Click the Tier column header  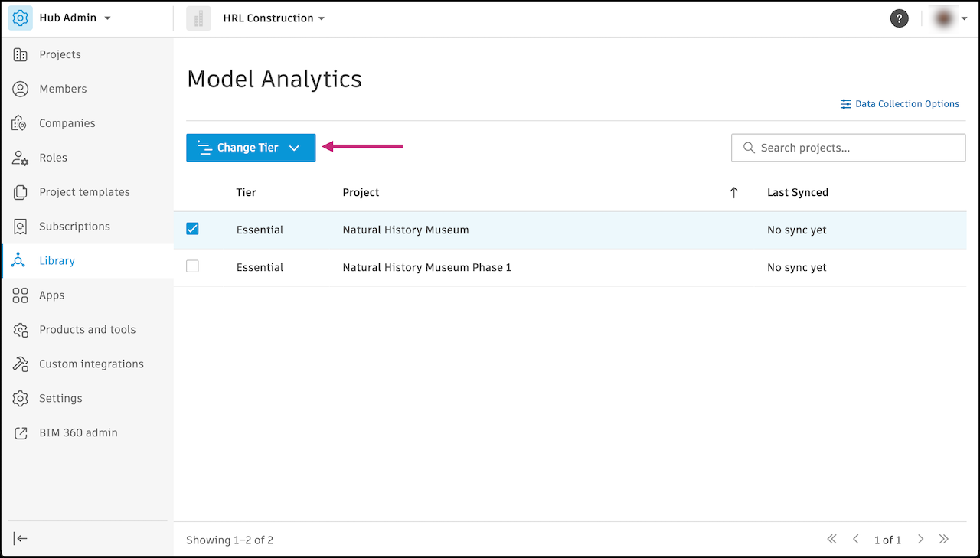pos(246,193)
